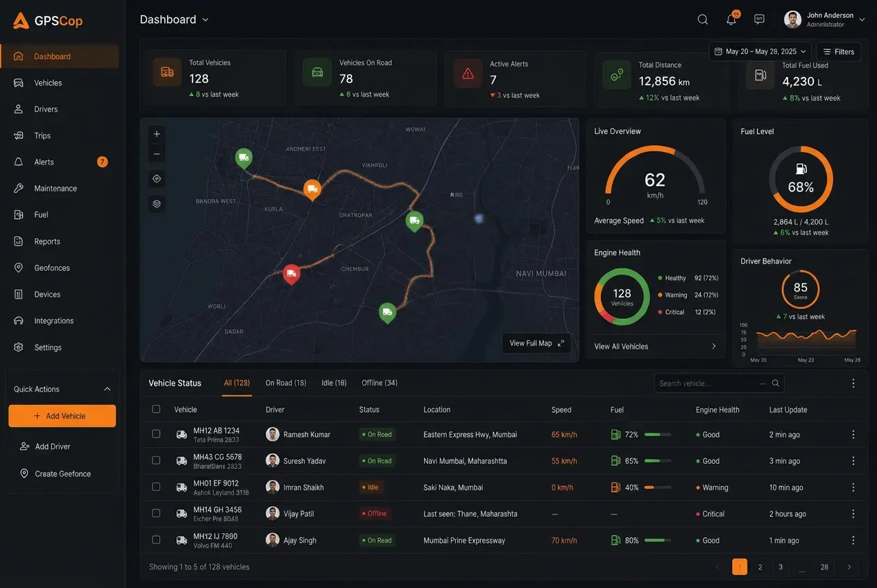Click the orange truck map marker
The width and height of the screenshot is (877, 588).
click(x=312, y=189)
